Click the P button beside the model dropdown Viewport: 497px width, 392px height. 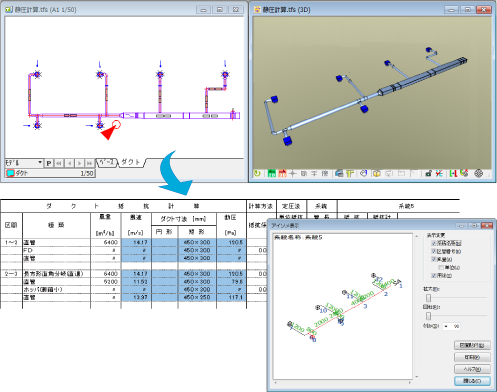[49, 163]
